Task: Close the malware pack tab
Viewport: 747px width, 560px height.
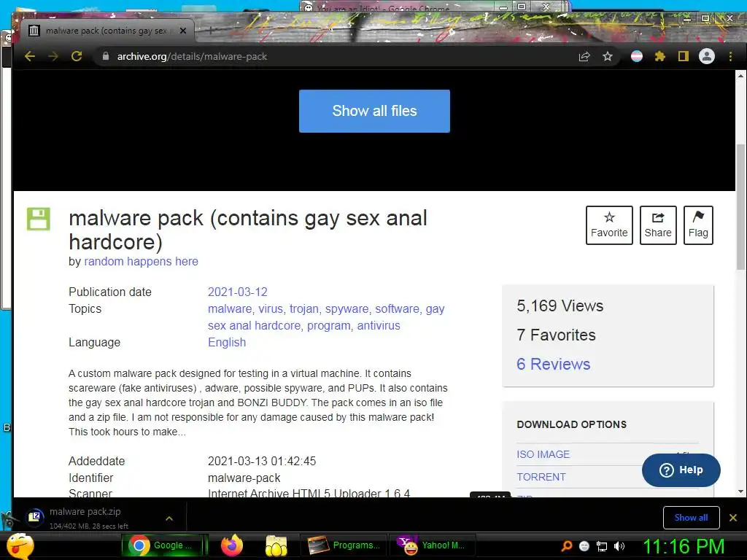Action: [x=183, y=31]
